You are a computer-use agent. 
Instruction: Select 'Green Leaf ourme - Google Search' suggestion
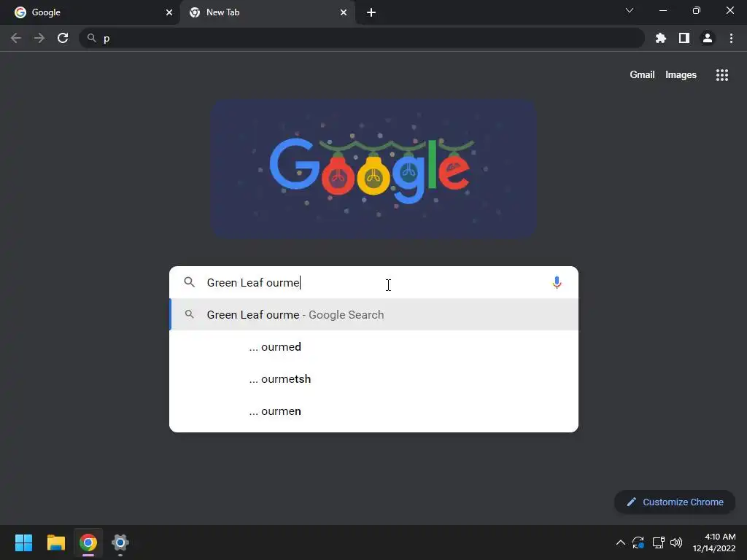[x=374, y=315]
